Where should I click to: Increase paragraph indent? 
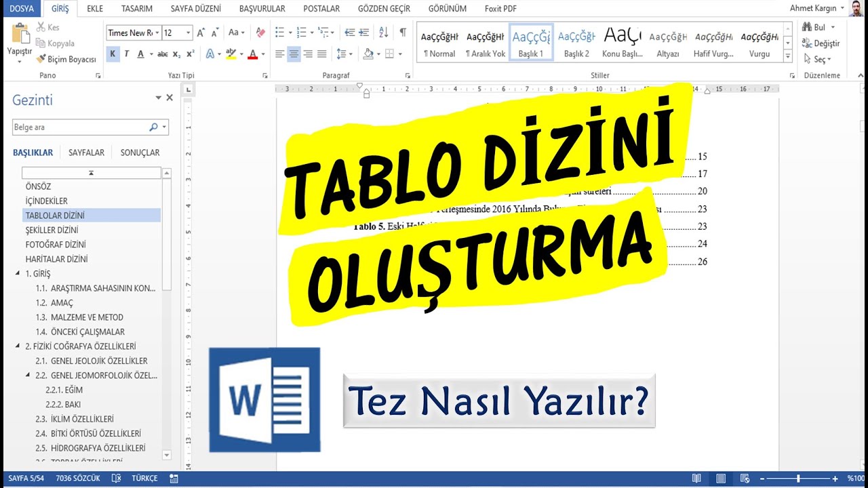365,33
